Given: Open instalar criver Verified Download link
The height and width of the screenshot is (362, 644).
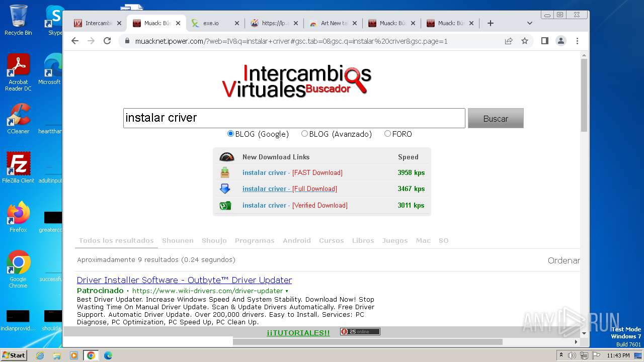Looking at the screenshot, I should click(x=295, y=205).
